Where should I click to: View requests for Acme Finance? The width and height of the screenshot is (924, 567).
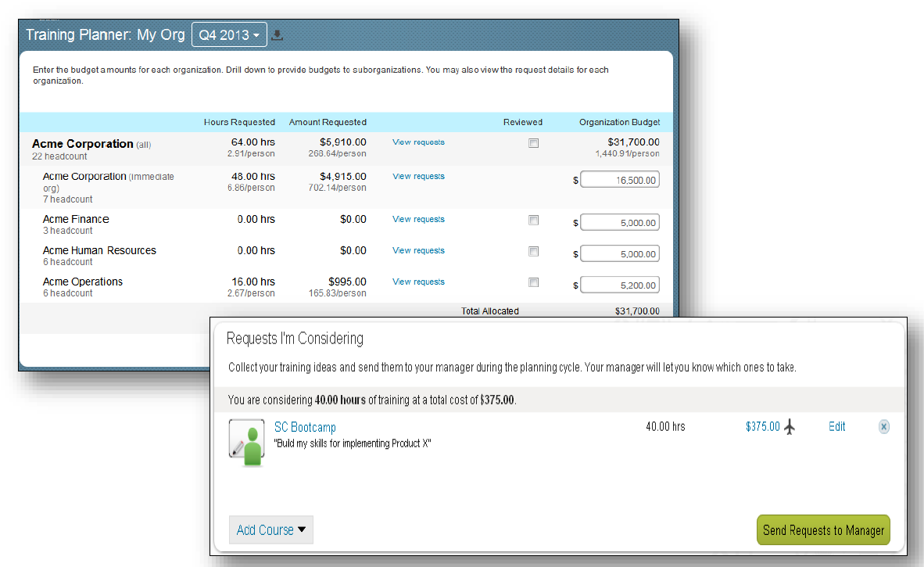point(418,219)
